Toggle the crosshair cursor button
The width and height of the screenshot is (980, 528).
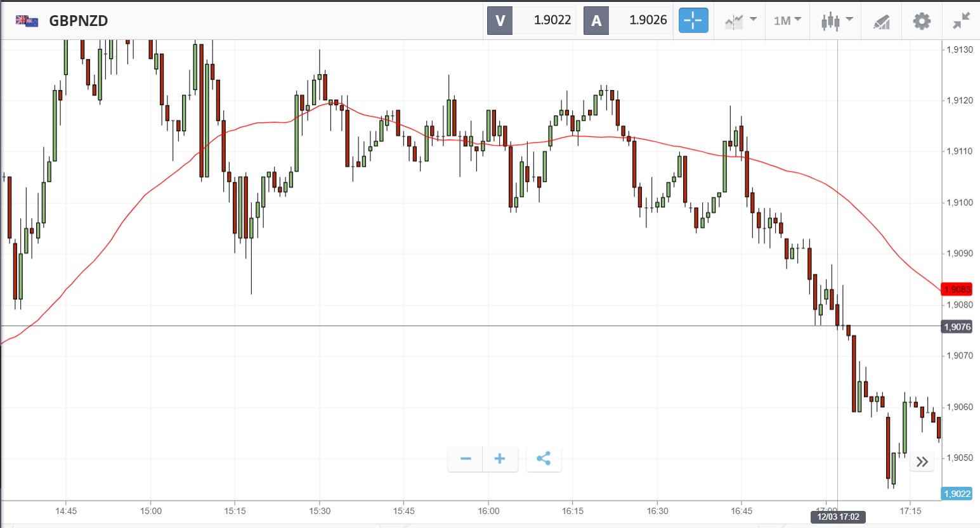coord(693,20)
